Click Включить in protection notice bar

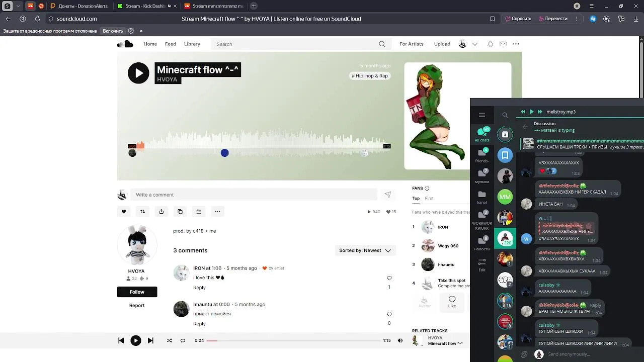tap(113, 31)
